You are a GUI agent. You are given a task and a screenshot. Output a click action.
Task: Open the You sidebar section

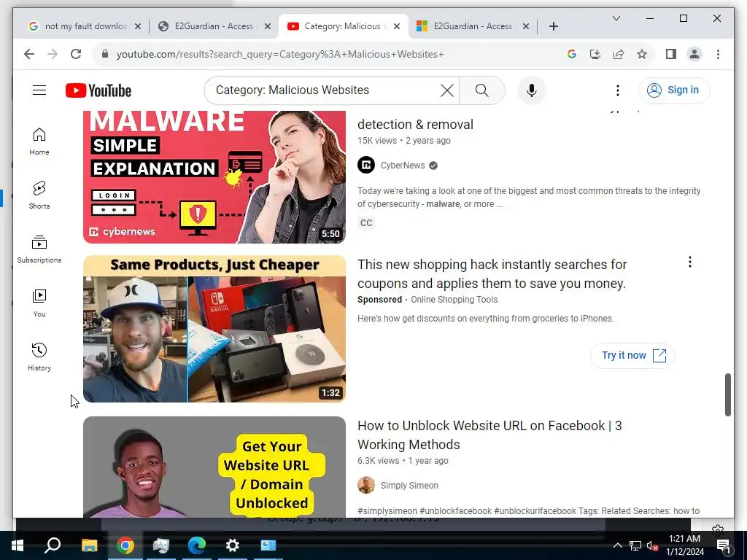pyautogui.click(x=39, y=303)
